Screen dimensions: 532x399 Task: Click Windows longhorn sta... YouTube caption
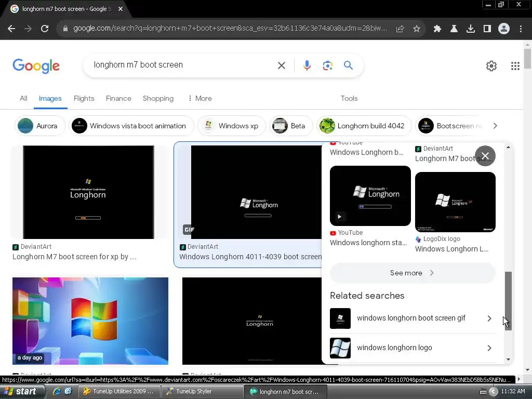(x=368, y=243)
